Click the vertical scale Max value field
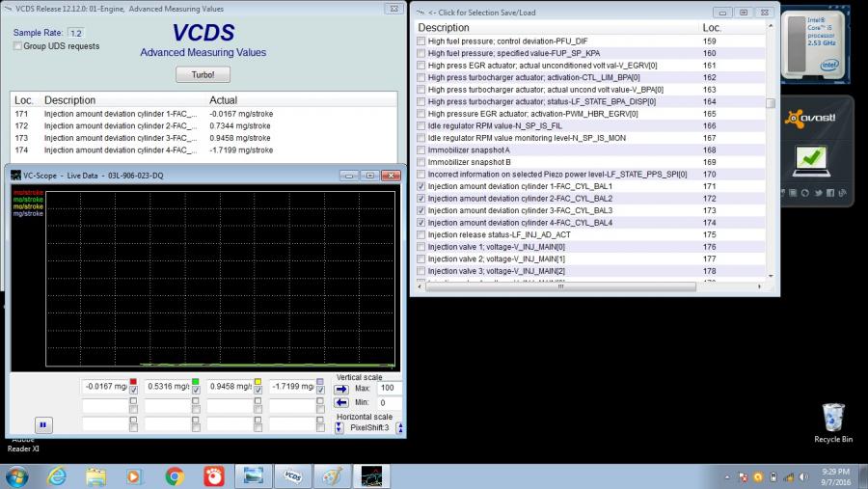This screenshot has width=868, height=489. (390, 388)
